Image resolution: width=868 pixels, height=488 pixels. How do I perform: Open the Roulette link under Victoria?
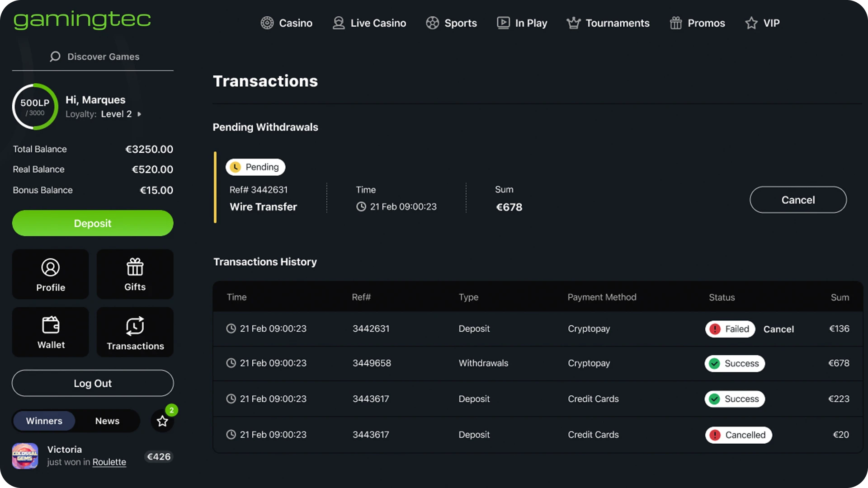[x=109, y=462]
